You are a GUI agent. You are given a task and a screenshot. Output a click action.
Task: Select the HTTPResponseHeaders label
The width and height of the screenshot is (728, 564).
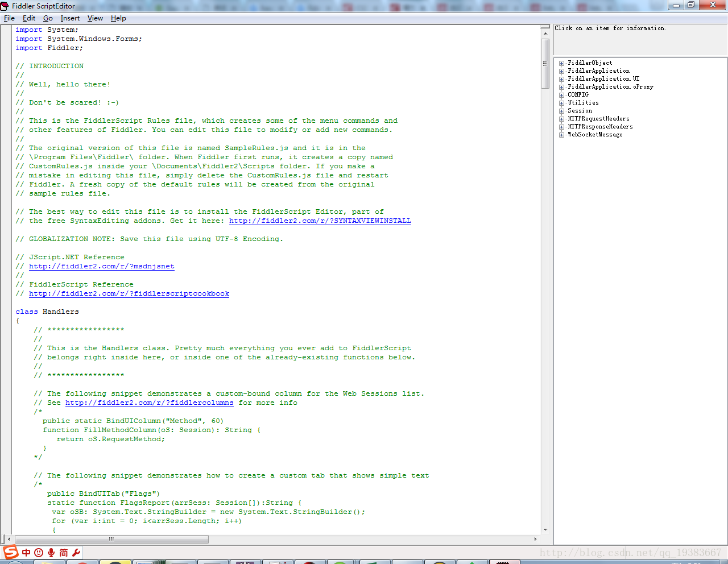600,127
